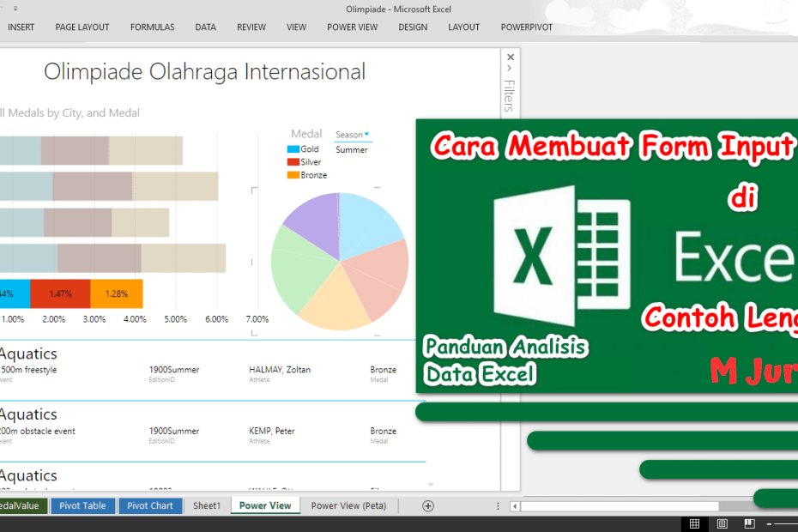This screenshot has height=532, width=798.
Task: Click the HALMAY, Zoltan athlete entry
Action: 280,370
